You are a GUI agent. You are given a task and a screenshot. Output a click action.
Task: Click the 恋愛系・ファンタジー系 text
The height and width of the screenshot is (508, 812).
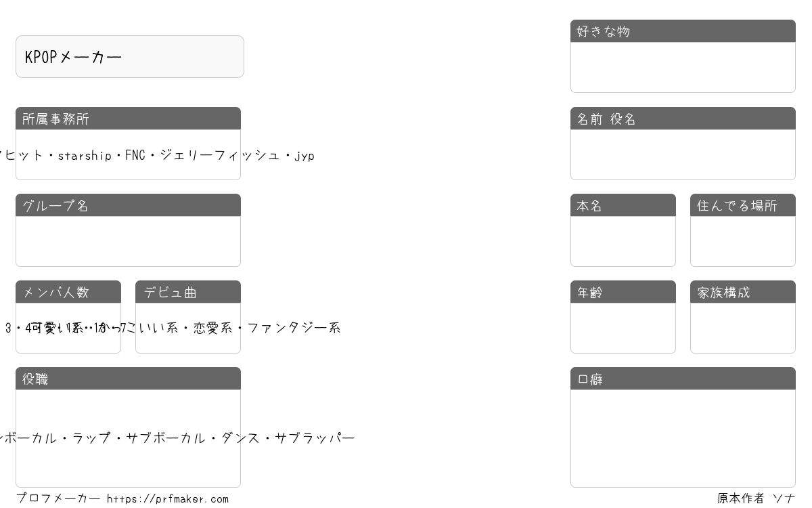coord(267,328)
